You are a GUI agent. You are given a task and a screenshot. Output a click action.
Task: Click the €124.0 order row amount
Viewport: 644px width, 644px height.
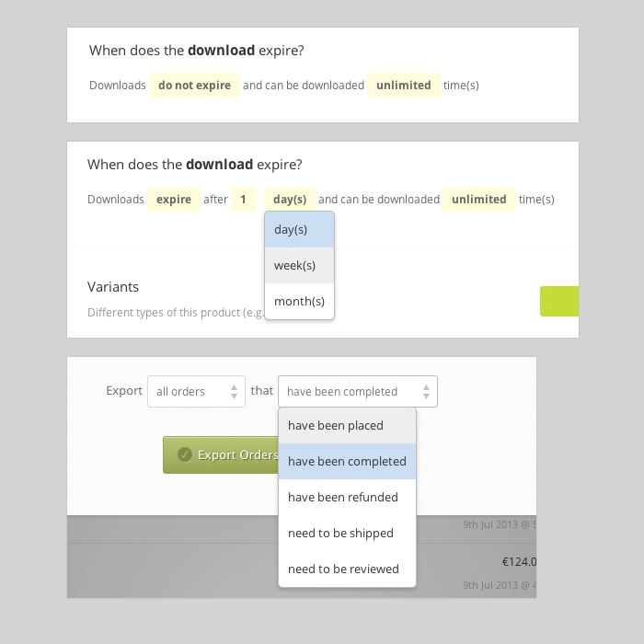[x=518, y=562]
